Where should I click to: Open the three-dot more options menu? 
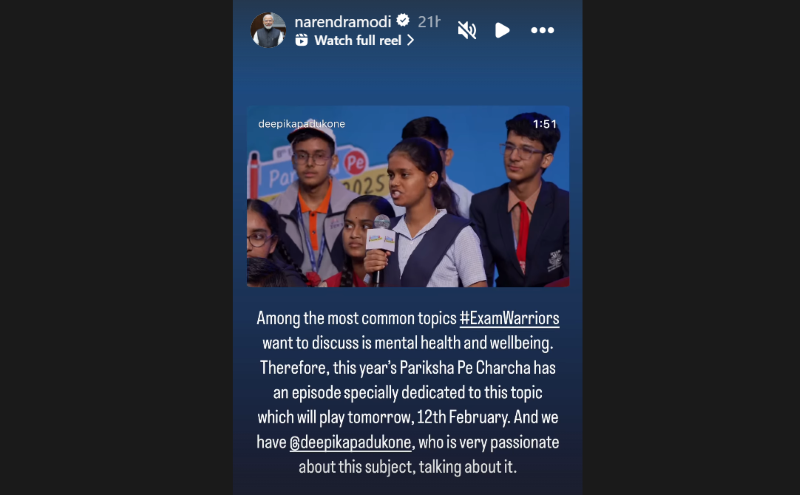pyautogui.click(x=542, y=30)
